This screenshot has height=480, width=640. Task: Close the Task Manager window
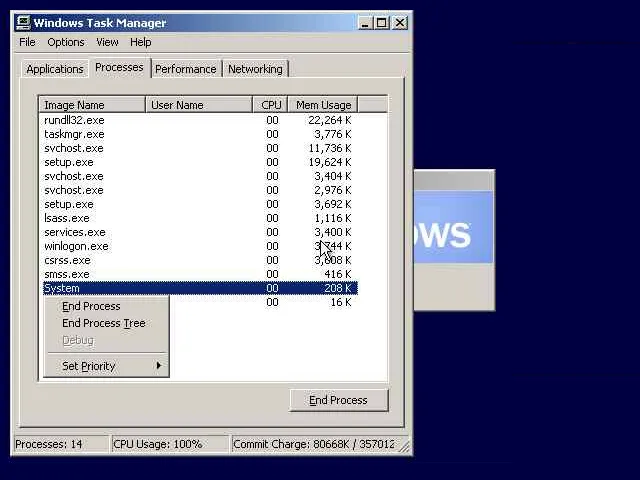pos(400,23)
